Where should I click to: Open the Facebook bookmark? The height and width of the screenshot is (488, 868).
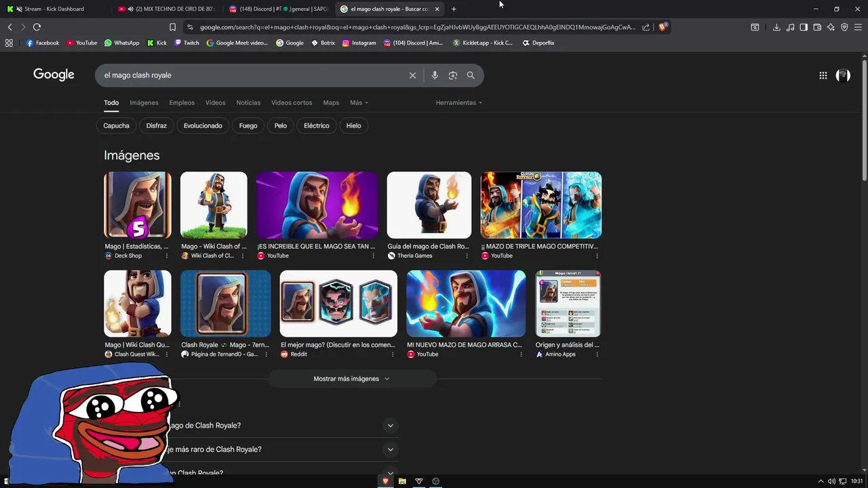tap(43, 43)
